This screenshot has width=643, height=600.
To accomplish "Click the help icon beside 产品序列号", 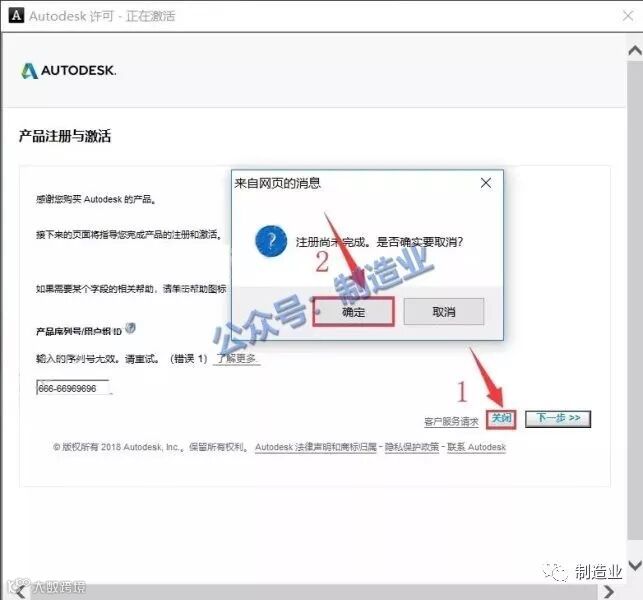I will tap(130, 328).
